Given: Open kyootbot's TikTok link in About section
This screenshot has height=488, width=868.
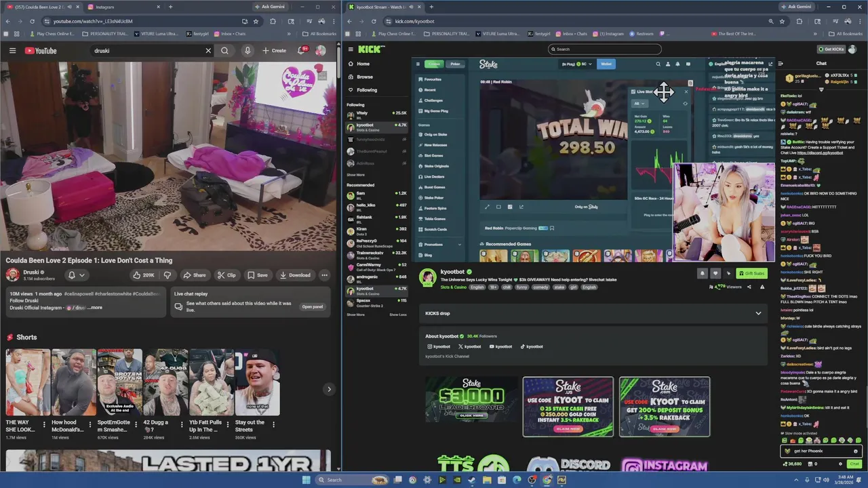Looking at the screenshot, I should [x=532, y=346].
